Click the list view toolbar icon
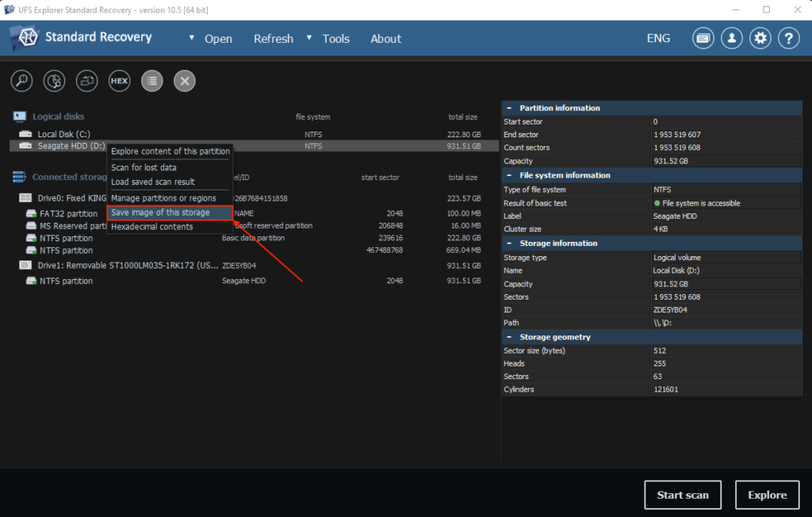812x517 pixels. [151, 80]
